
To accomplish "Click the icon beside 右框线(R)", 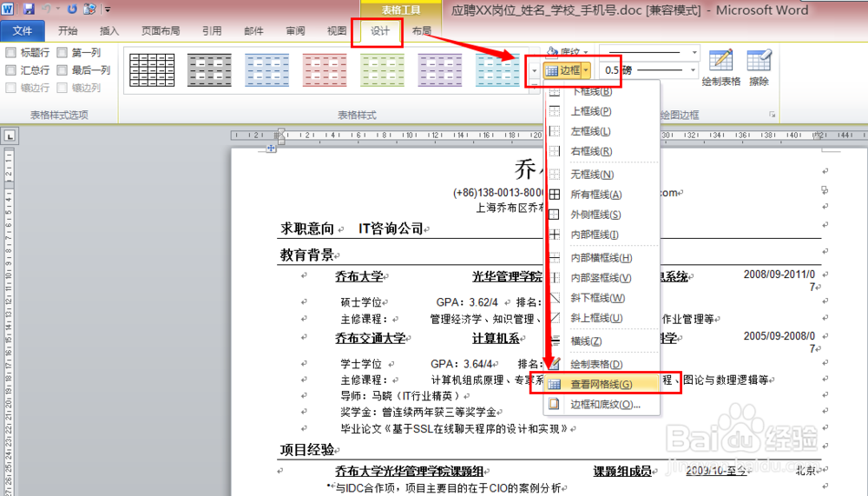I will pos(554,151).
